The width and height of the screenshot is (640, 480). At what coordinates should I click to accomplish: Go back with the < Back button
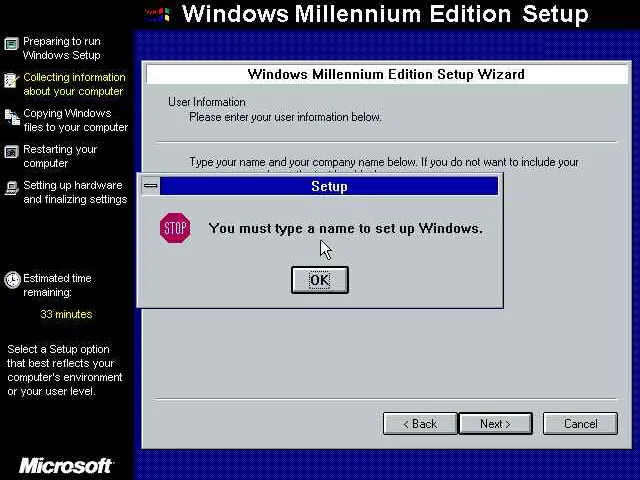click(x=420, y=424)
